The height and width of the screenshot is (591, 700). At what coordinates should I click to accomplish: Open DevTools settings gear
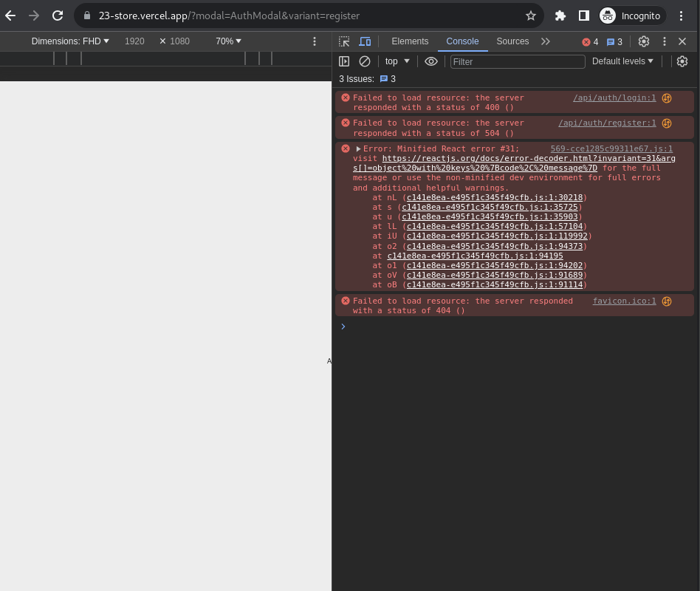point(643,41)
